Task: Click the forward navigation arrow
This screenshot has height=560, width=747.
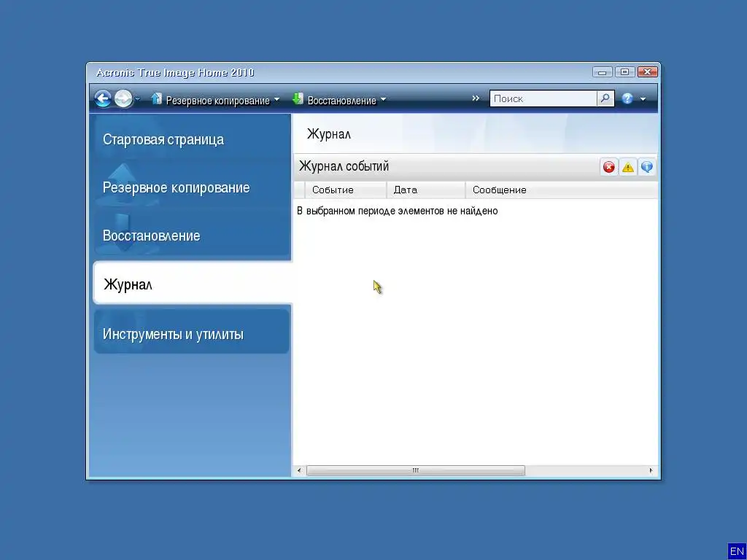Action: (123, 98)
